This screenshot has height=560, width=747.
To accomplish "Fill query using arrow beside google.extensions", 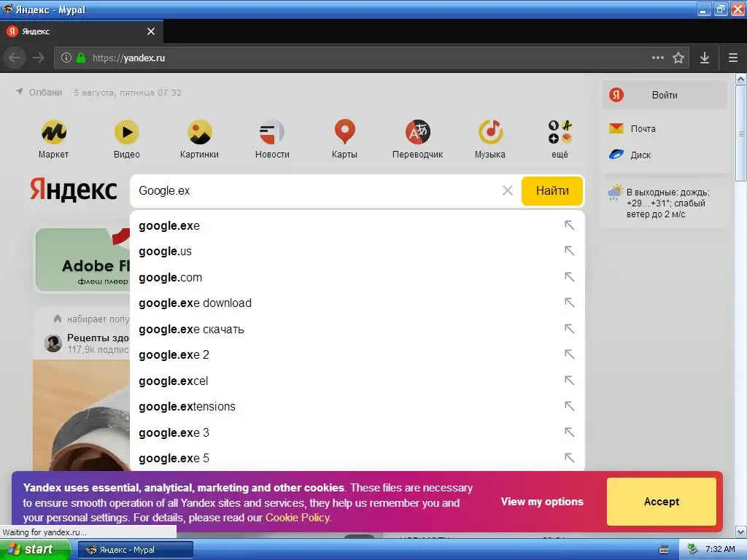I will (569, 406).
